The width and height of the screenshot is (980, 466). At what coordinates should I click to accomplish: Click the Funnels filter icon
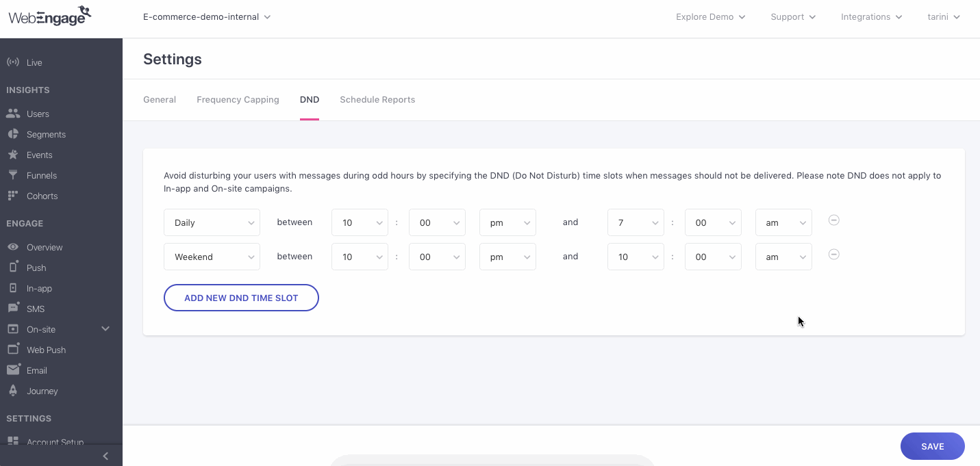click(13, 175)
